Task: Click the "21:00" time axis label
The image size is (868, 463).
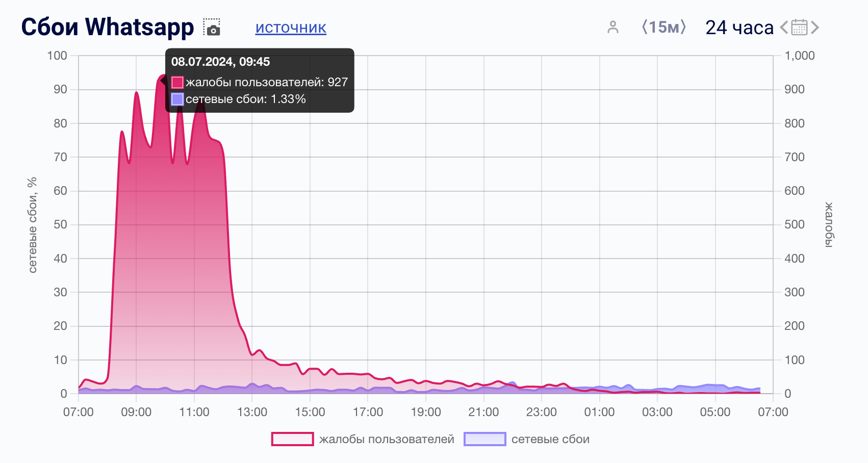Action: (483, 412)
